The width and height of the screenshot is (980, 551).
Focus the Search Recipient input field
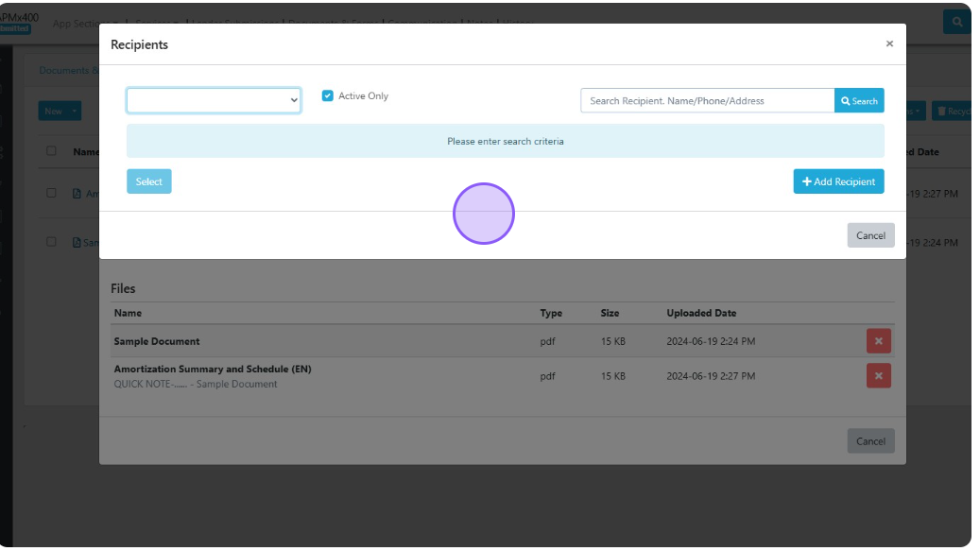click(x=708, y=100)
